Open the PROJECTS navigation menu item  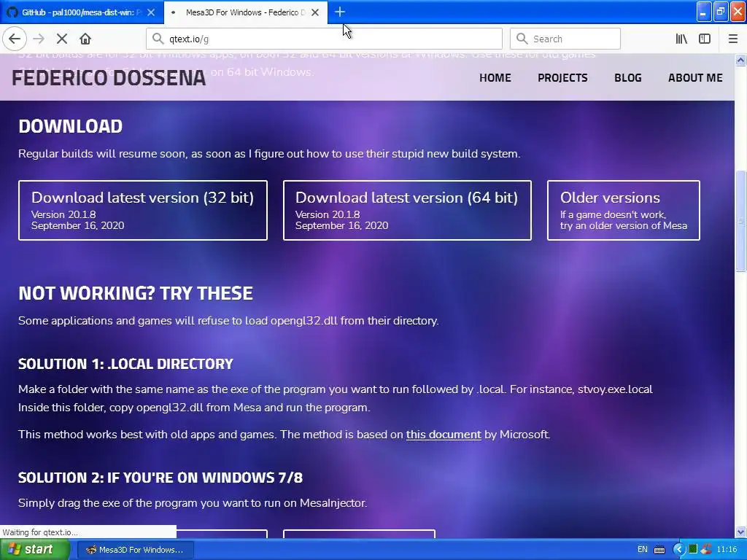562,77
